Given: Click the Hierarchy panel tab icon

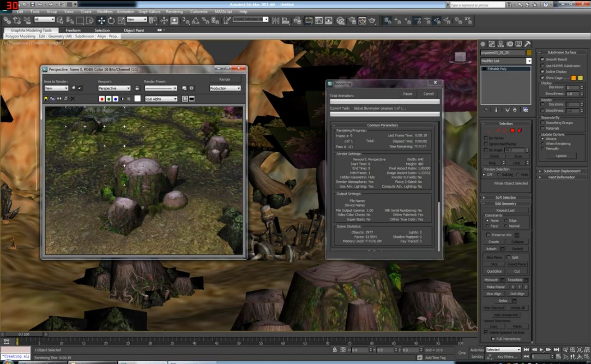Looking at the screenshot, I should (x=501, y=44).
